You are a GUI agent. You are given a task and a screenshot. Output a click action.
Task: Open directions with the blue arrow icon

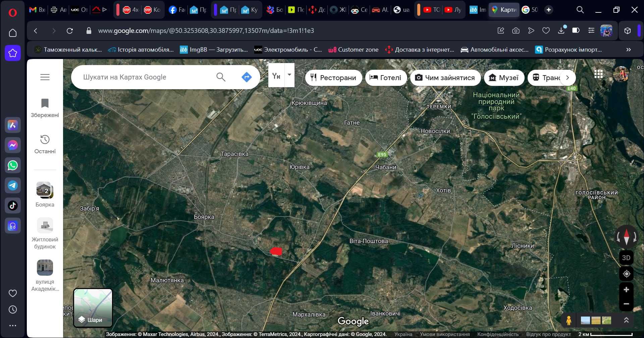pos(247,77)
